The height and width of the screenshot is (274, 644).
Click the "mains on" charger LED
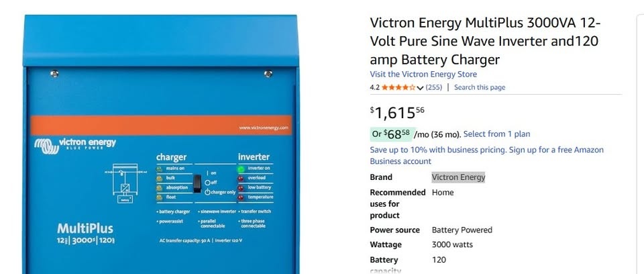(160, 168)
